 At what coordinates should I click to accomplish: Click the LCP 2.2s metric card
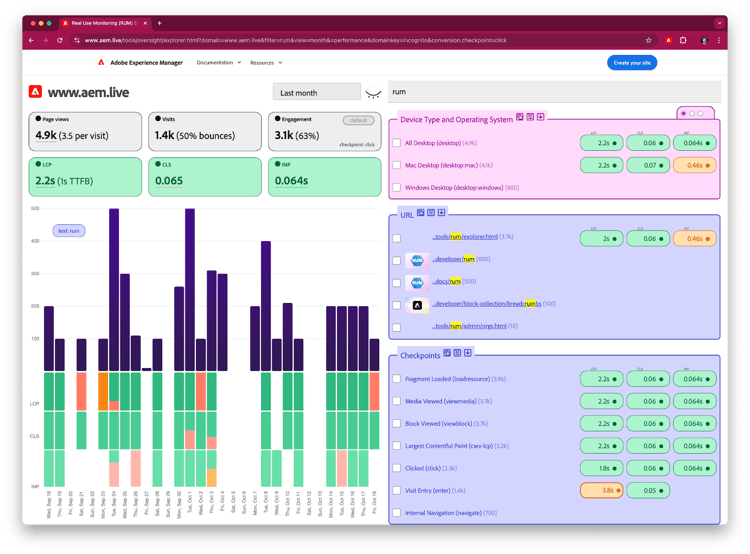(x=85, y=177)
